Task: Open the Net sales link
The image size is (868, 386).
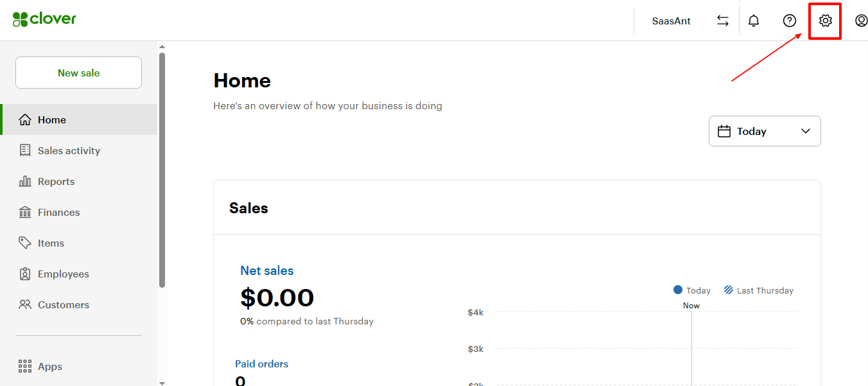Action: pos(267,270)
